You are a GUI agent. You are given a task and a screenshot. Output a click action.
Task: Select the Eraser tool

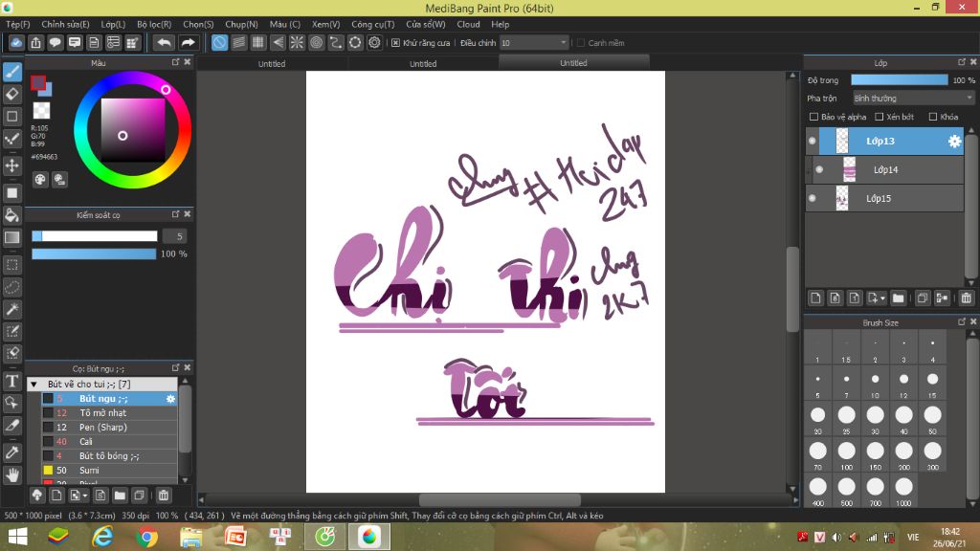click(11, 95)
